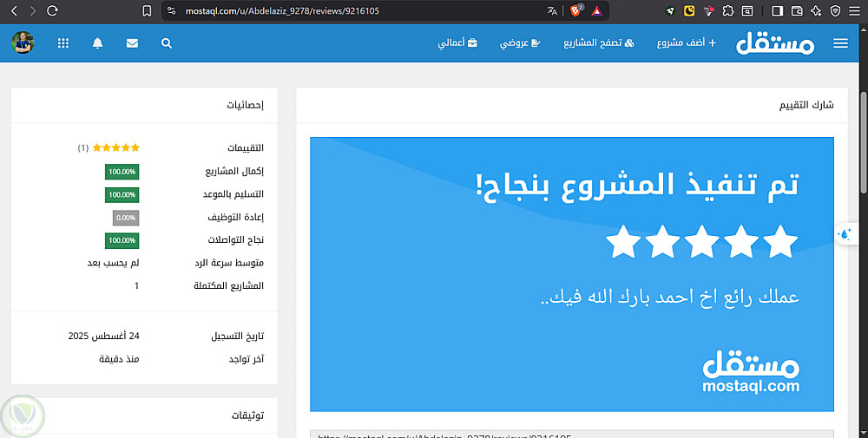This screenshot has height=438, width=868.
Task: Open the Brave wallet icon
Action: (797, 10)
